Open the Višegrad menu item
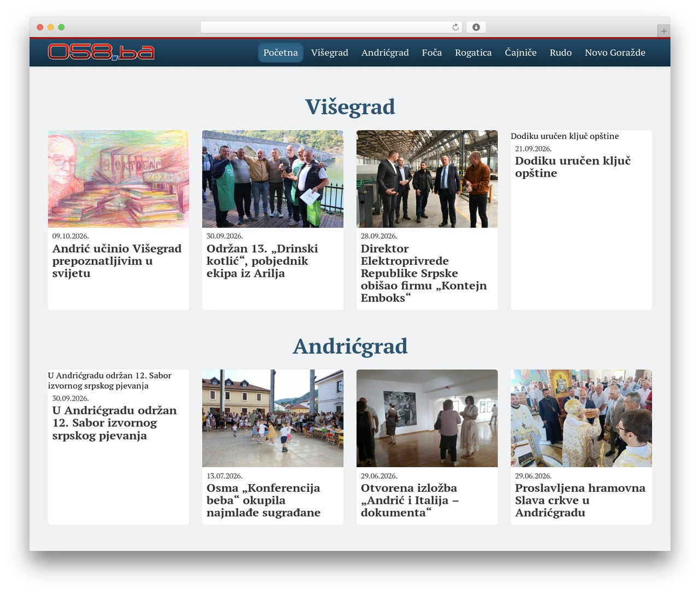The height and width of the screenshot is (593, 700). pos(330,53)
